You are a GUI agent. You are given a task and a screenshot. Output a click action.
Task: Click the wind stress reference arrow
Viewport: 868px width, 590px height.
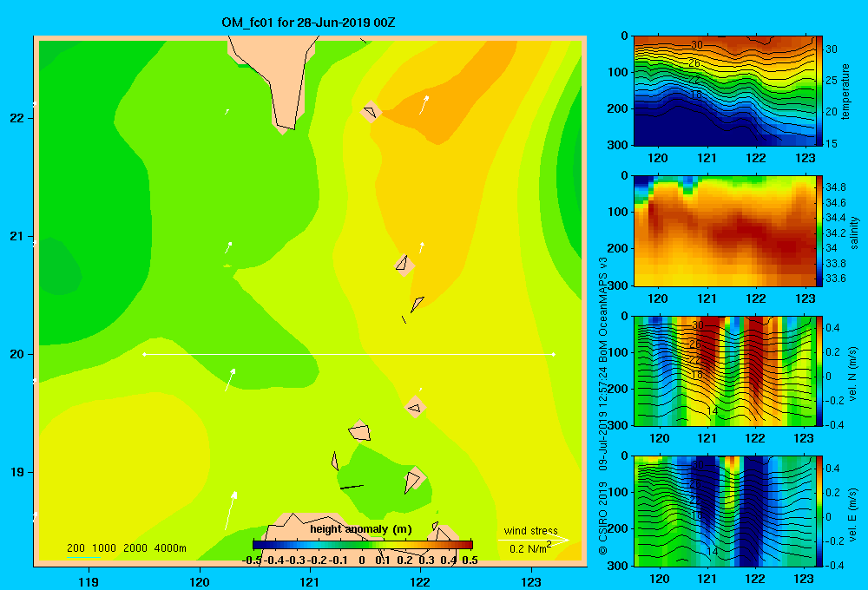coord(534,540)
